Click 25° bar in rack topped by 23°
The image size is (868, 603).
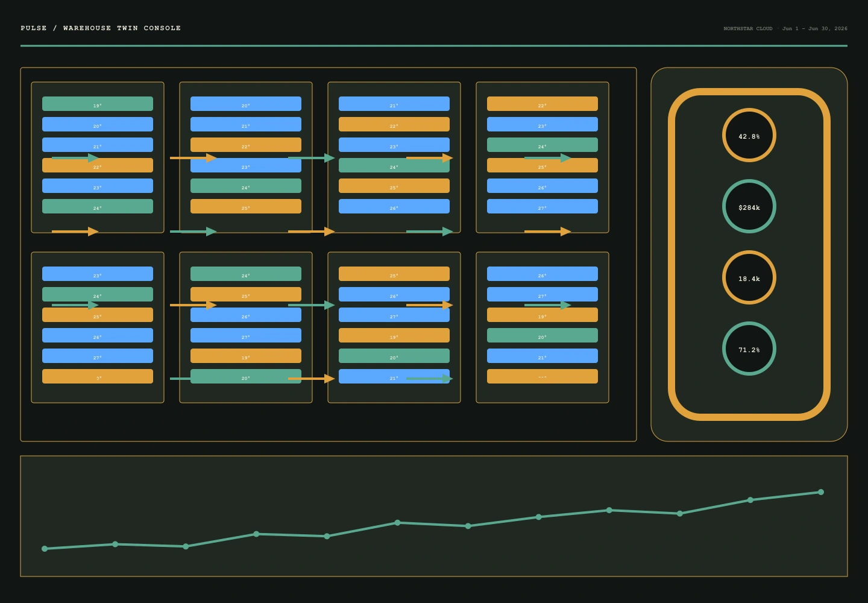pyautogui.click(x=98, y=315)
